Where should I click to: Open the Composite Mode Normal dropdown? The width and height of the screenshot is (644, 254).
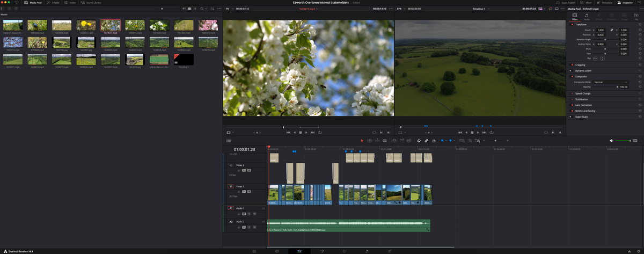610,82
